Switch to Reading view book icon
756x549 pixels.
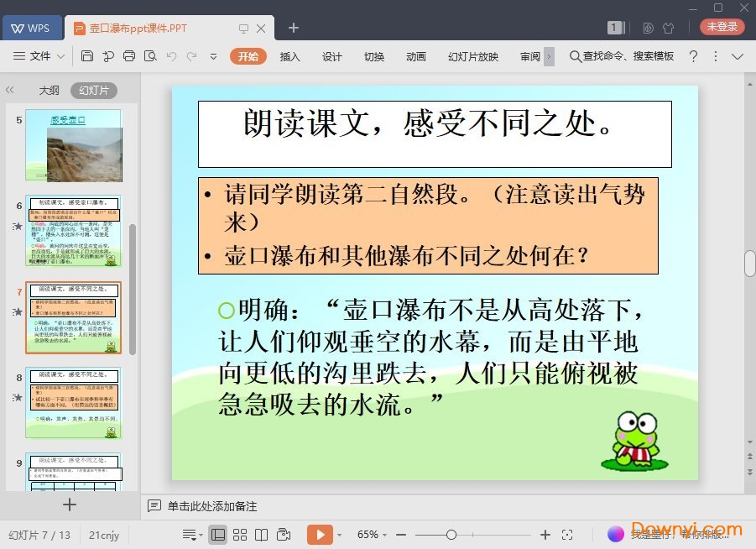point(261,535)
